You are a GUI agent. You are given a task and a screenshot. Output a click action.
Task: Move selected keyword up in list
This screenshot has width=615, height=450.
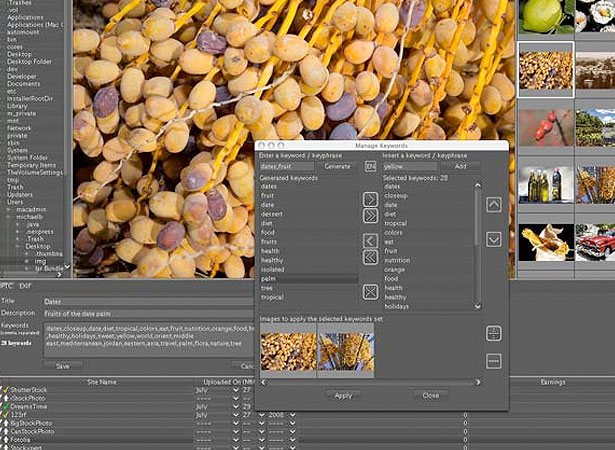click(x=493, y=204)
